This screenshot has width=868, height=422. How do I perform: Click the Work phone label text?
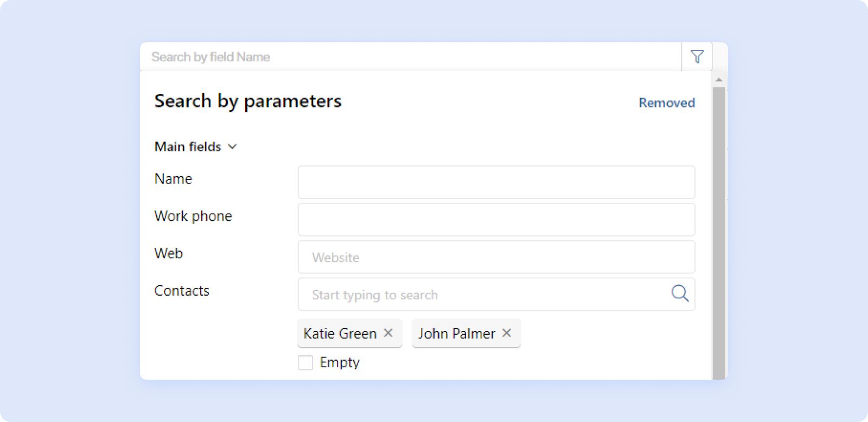click(193, 216)
